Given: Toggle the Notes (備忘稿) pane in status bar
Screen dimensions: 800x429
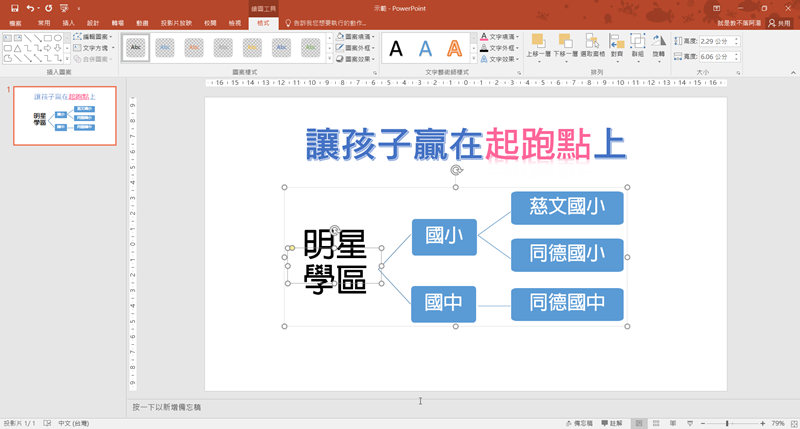Looking at the screenshot, I should pos(580,423).
